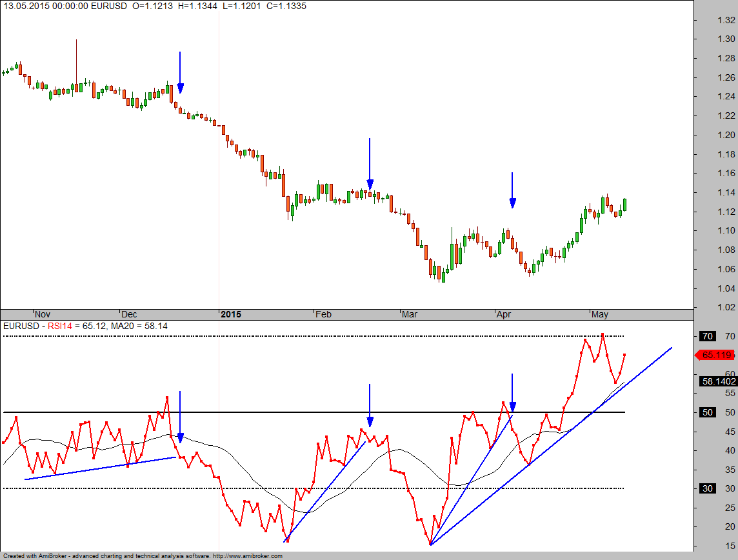Click the low value 'L=1.1201'
Viewport: 738px width, 560px height.
(x=241, y=6)
